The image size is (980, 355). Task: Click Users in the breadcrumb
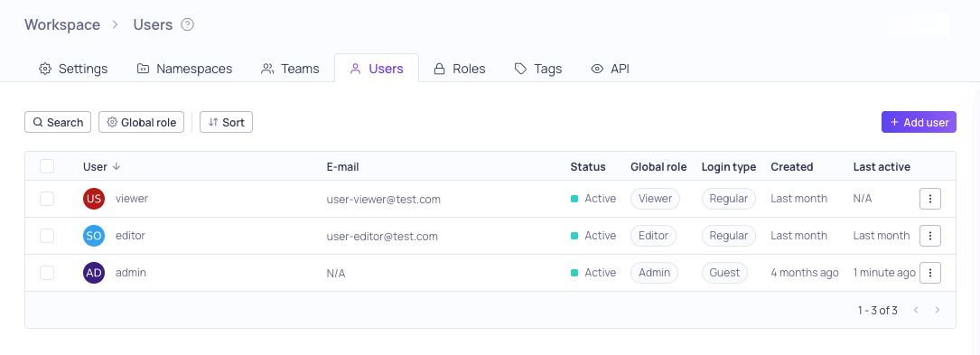(153, 24)
